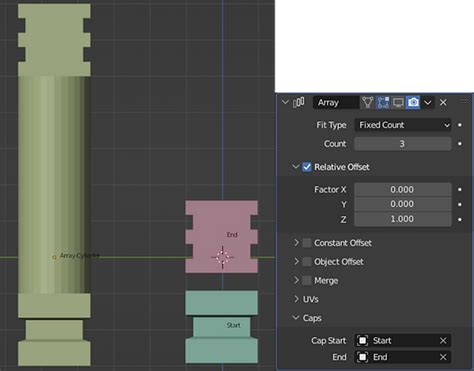Click the Count value field

(x=403, y=144)
